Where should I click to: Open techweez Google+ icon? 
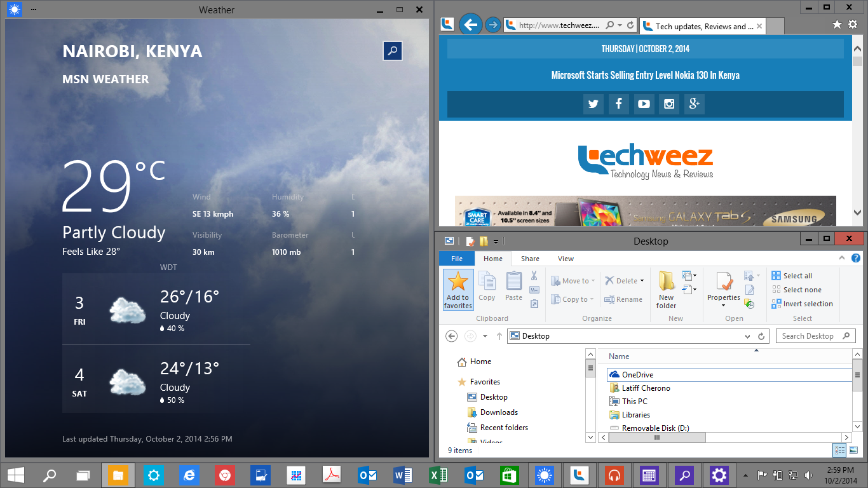point(694,104)
